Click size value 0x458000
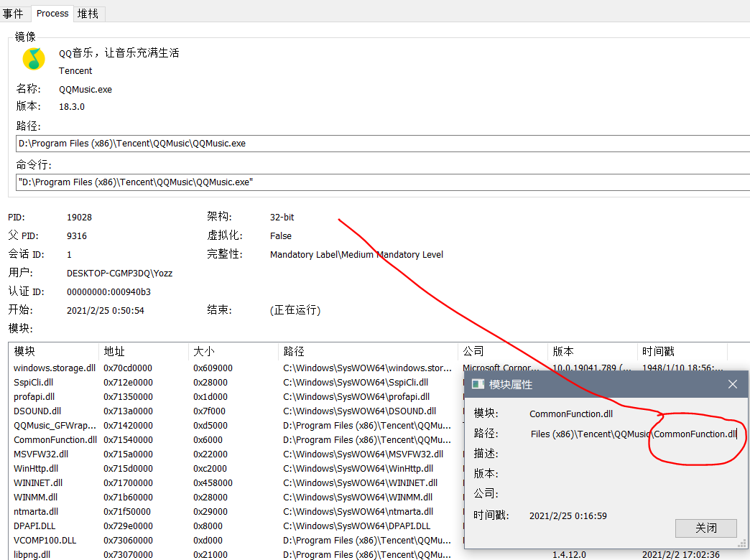The image size is (750, 560). (213, 482)
